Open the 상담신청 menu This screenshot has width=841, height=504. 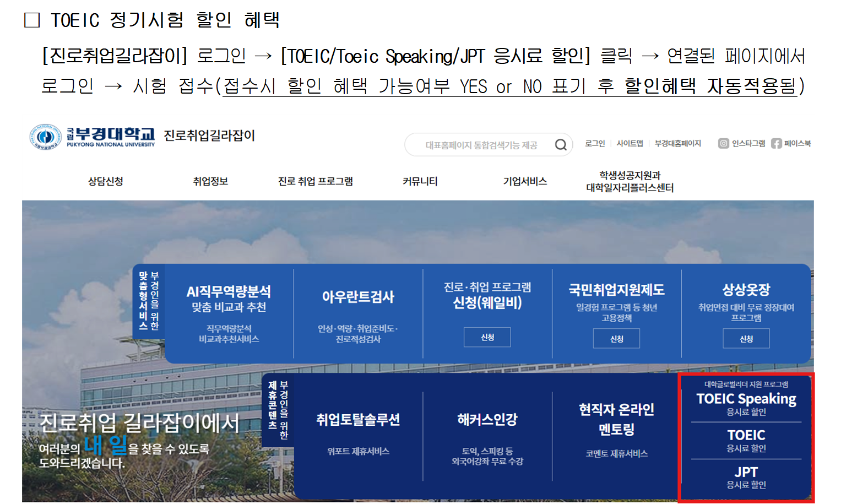(x=105, y=181)
